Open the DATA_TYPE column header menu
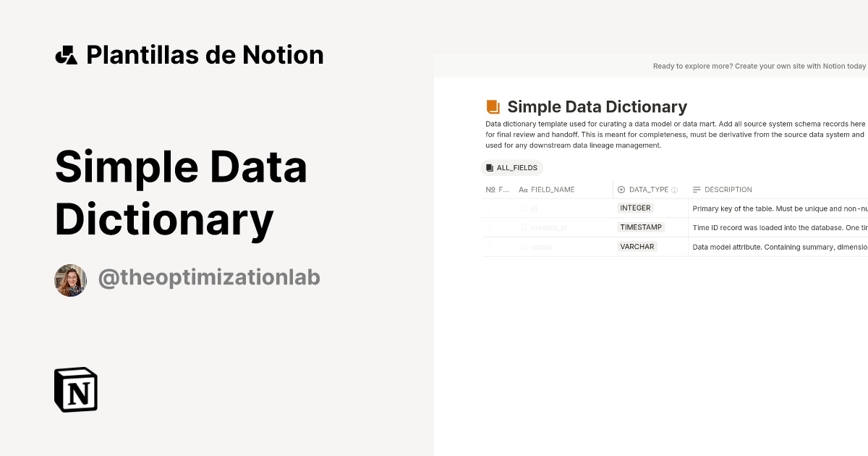The image size is (868, 456). (649, 189)
